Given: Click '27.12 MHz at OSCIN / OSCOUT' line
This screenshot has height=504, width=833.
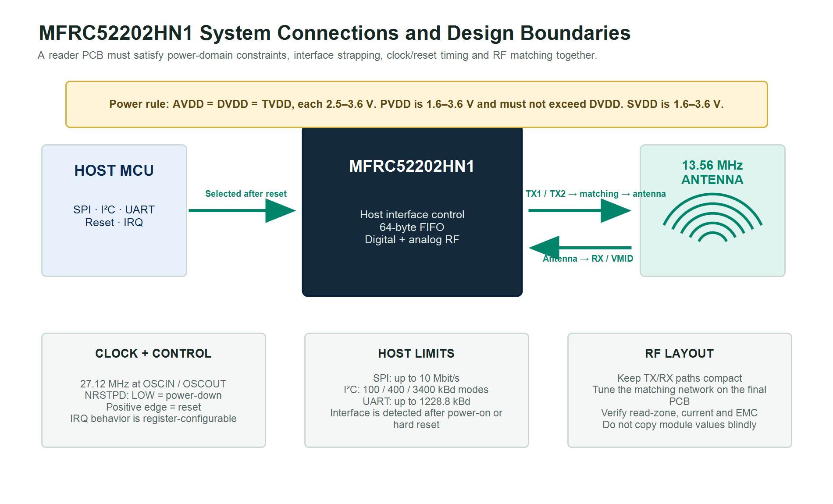Looking at the screenshot, I should tap(153, 384).
